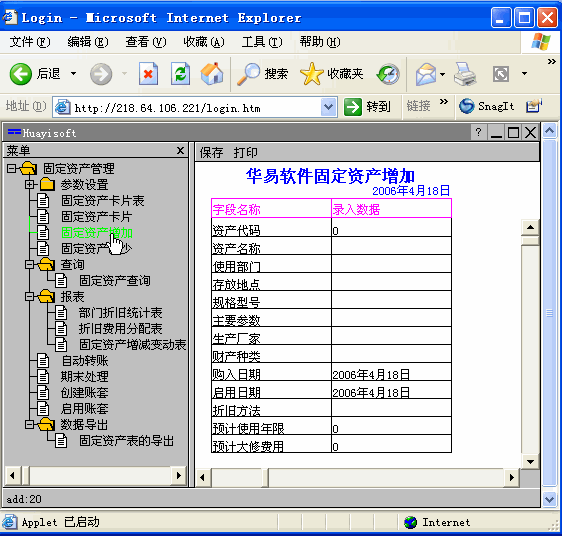
Task: Click the 保存 button
Action: pyautogui.click(x=211, y=152)
